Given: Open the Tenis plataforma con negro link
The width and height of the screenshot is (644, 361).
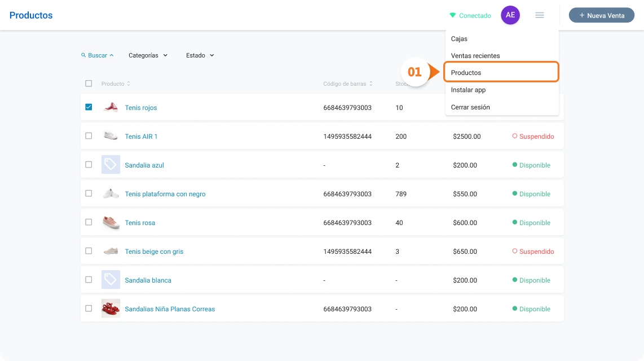Looking at the screenshot, I should (x=165, y=194).
